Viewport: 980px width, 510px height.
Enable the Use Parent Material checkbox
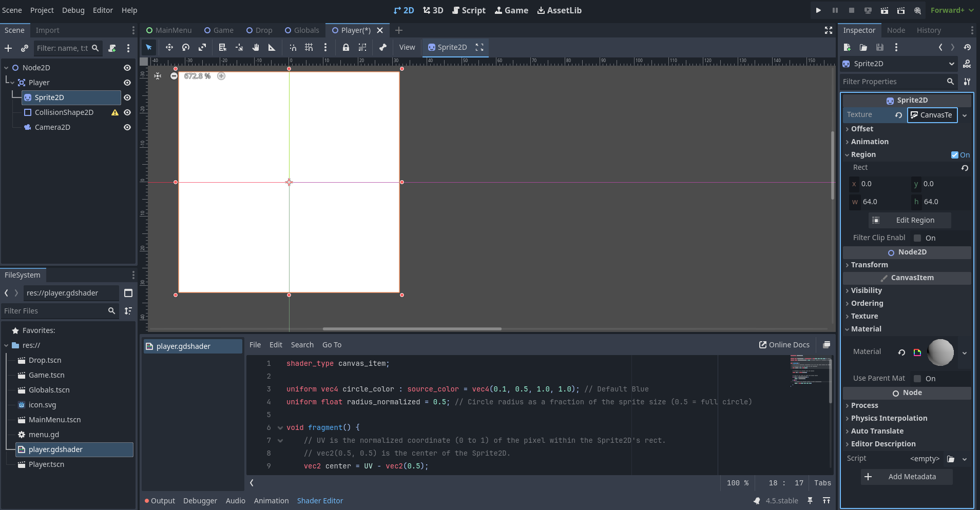tap(917, 379)
